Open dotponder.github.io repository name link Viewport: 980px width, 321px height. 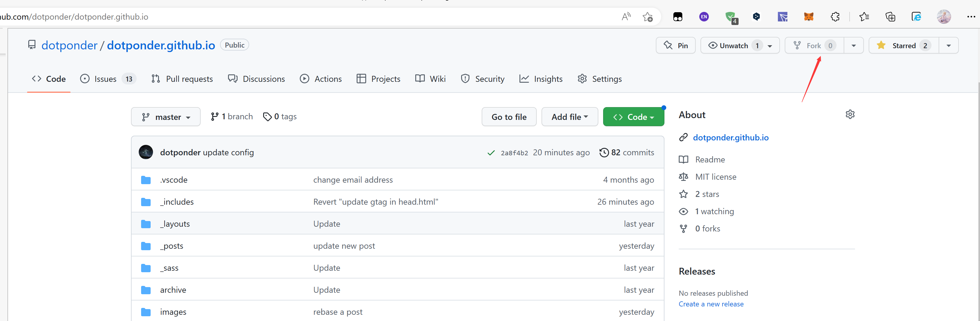tap(161, 45)
